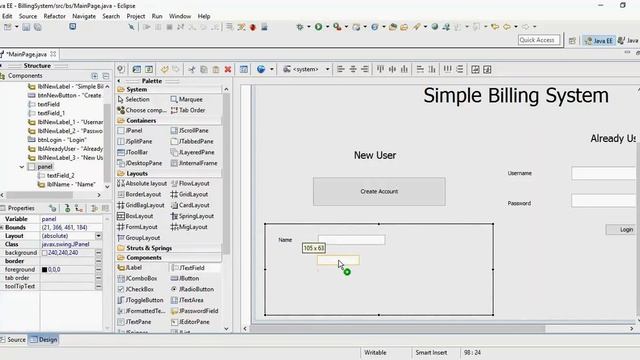Switch to the Source tab
Image resolution: width=640 pixels, height=360 pixels.
tap(13, 340)
